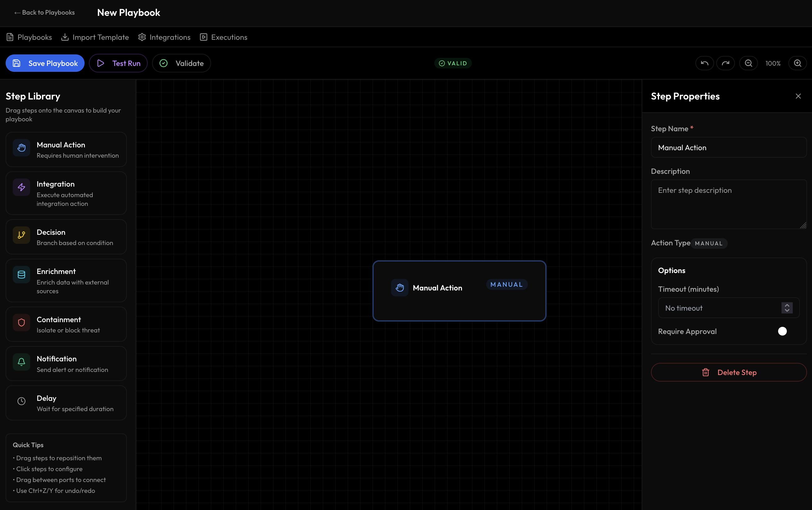Image resolution: width=812 pixels, height=510 pixels.
Task: Click the Test Run button
Action: (118, 63)
